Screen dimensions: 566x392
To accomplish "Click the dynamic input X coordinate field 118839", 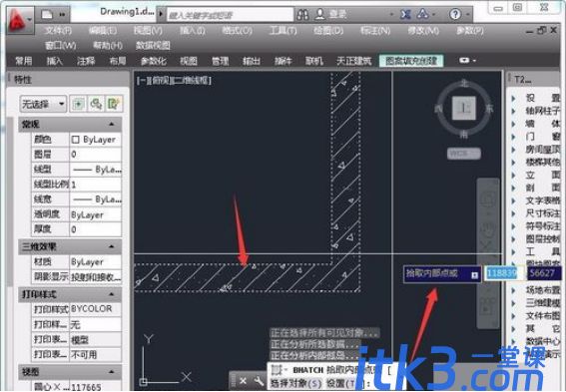I will tap(504, 273).
